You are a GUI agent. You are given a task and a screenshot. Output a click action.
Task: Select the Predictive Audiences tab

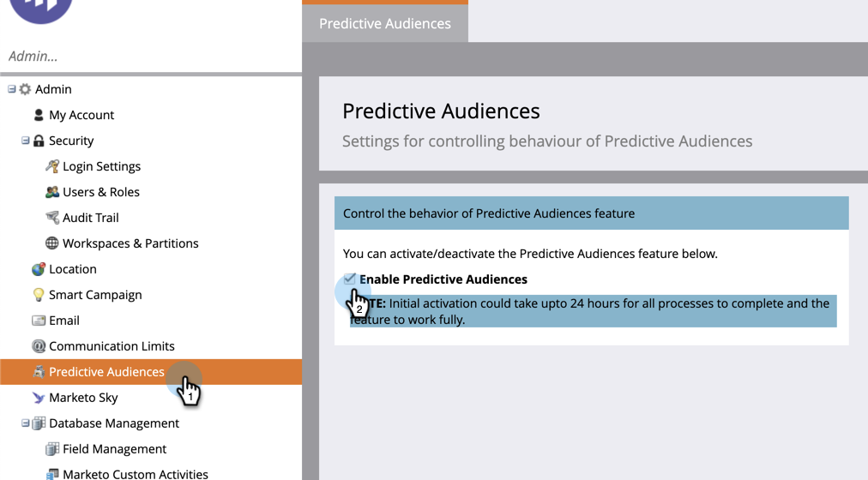click(385, 23)
